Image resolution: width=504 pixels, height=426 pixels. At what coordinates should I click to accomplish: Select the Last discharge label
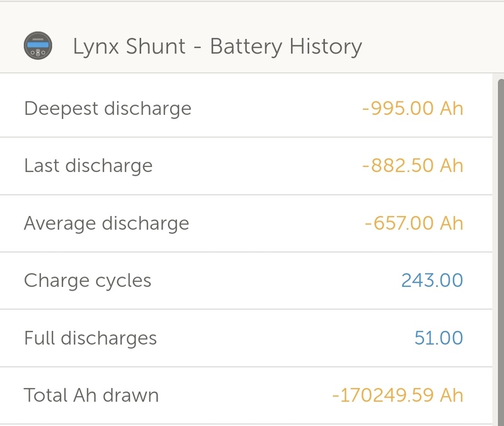88,166
